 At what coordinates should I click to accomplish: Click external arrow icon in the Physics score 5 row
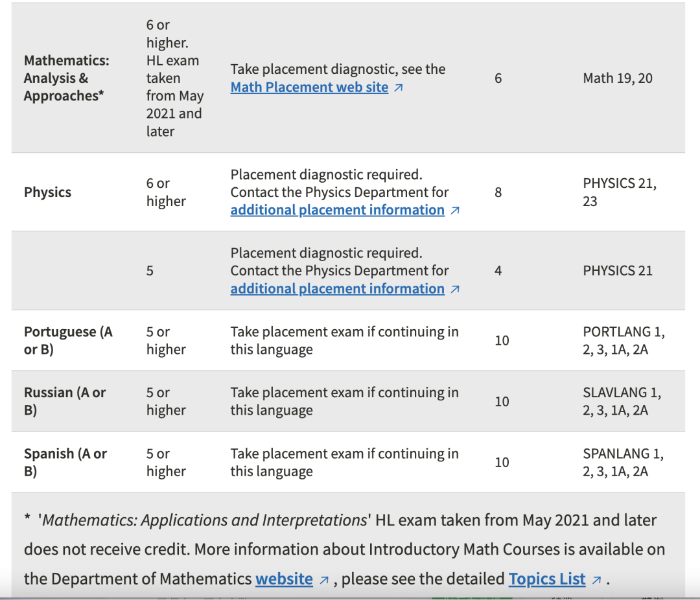click(455, 289)
